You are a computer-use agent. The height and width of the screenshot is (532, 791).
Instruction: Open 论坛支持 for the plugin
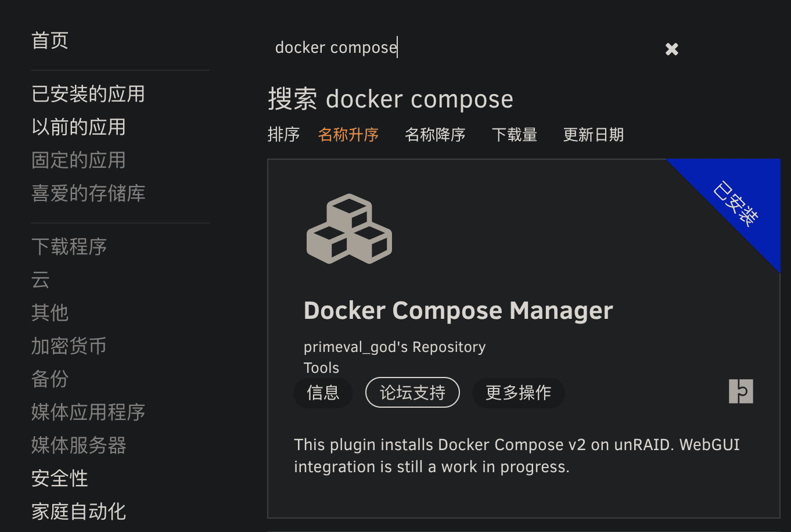coord(412,393)
